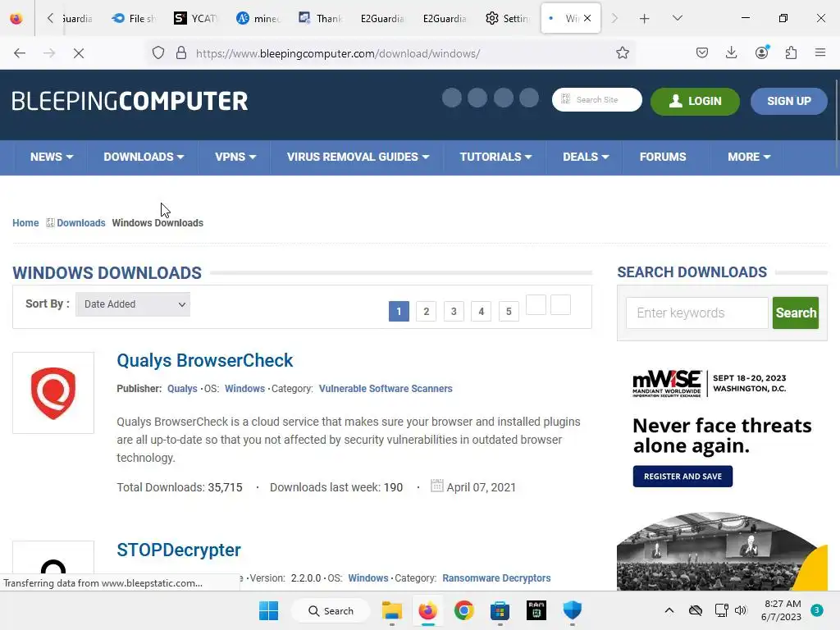Click the address bar URL
840x630 pixels.
pyautogui.click(x=337, y=53)
